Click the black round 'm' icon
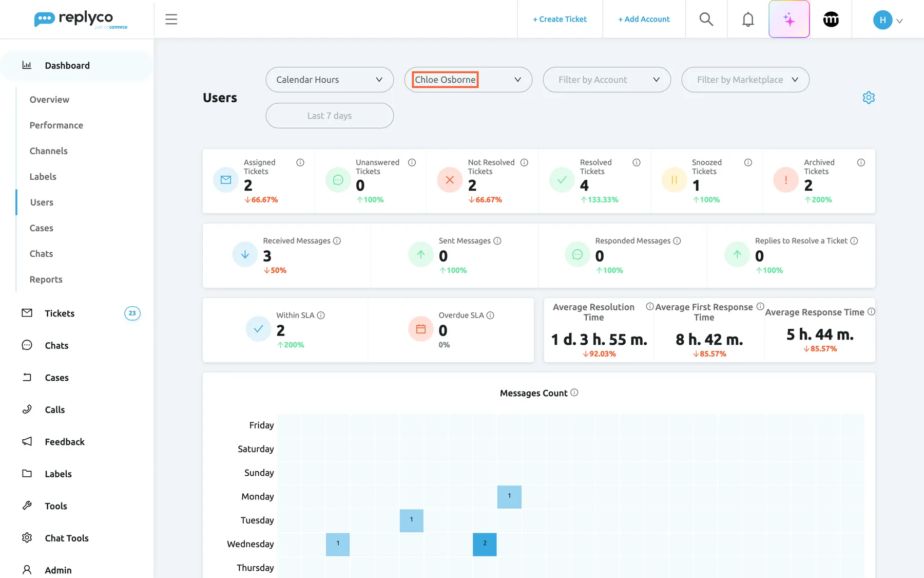924x578 pixels. click(x=831, y=20)
